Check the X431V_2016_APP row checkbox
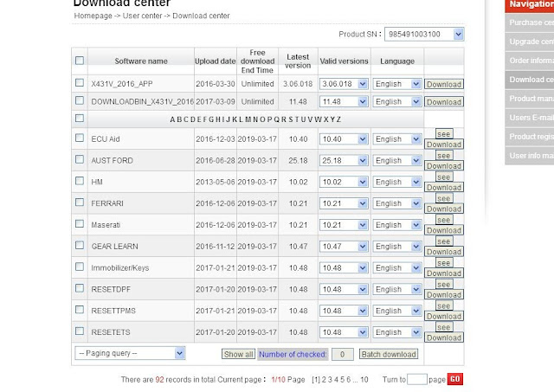 click(80, 82)
